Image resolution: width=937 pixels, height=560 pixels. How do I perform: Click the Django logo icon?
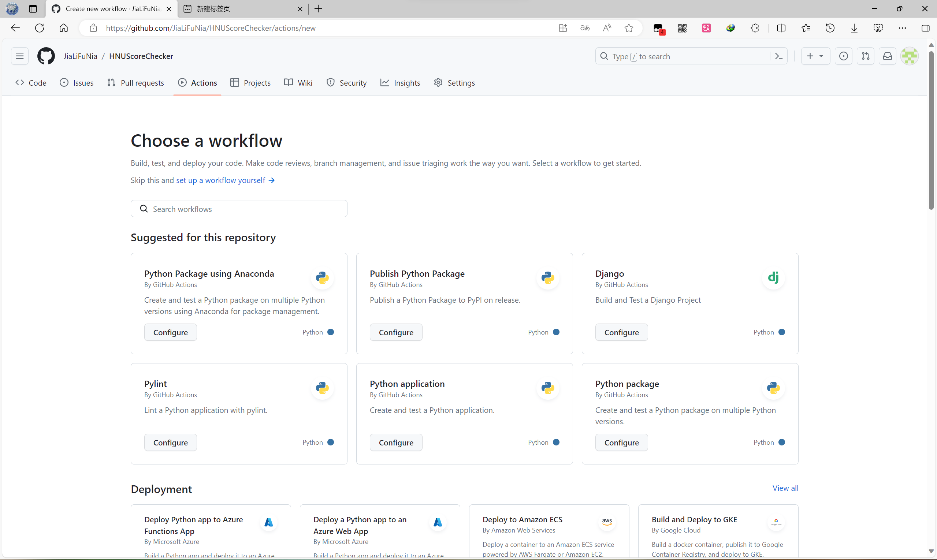coord(773,278)
